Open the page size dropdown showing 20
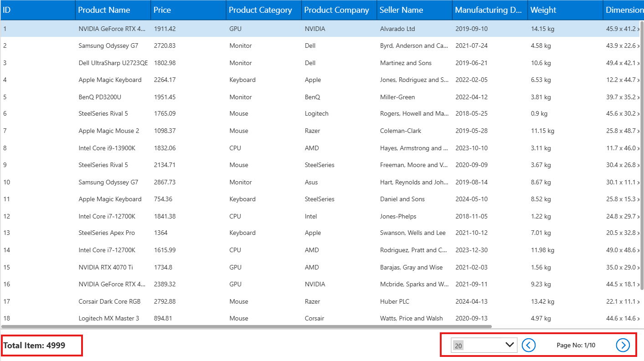The height and width of the screenshot is (361, 644). [x=484, y=345]
